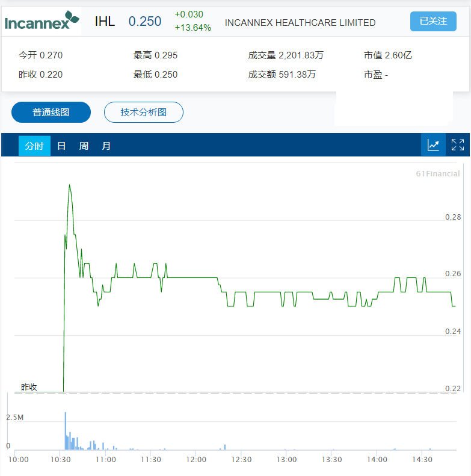Viewport: 471px width, 476px height.
Task: Click the 市值 2.60亿 market cap value
Action: click(388, 55)
